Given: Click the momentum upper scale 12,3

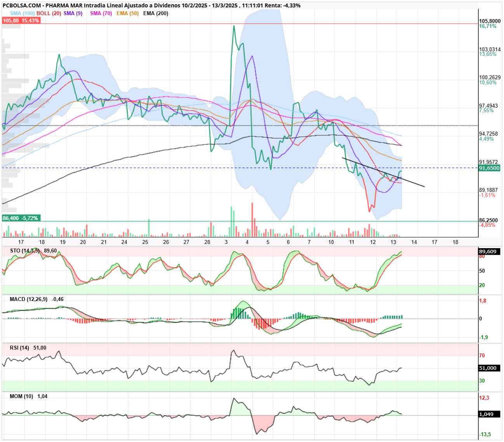Looking at the screenshot, I should (x=484, y=398).
